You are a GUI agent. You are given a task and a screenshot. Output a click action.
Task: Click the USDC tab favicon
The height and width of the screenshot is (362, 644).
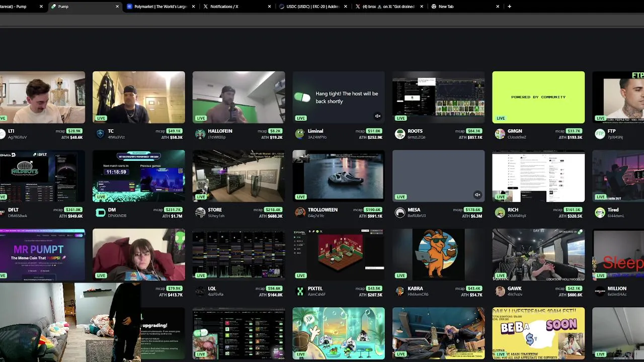click(x=282, y=7)
